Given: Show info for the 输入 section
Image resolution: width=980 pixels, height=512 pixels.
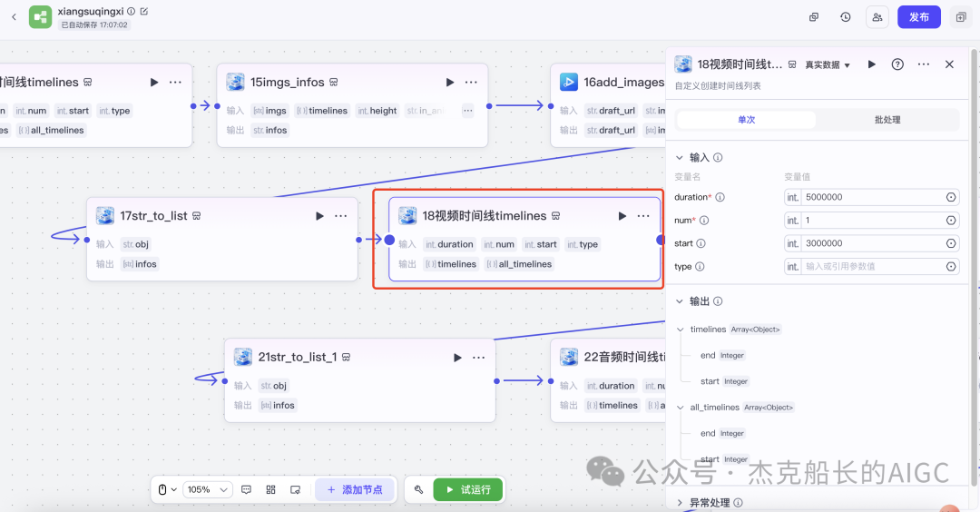Looking at the screenshot, I should [x=718, y=158].
